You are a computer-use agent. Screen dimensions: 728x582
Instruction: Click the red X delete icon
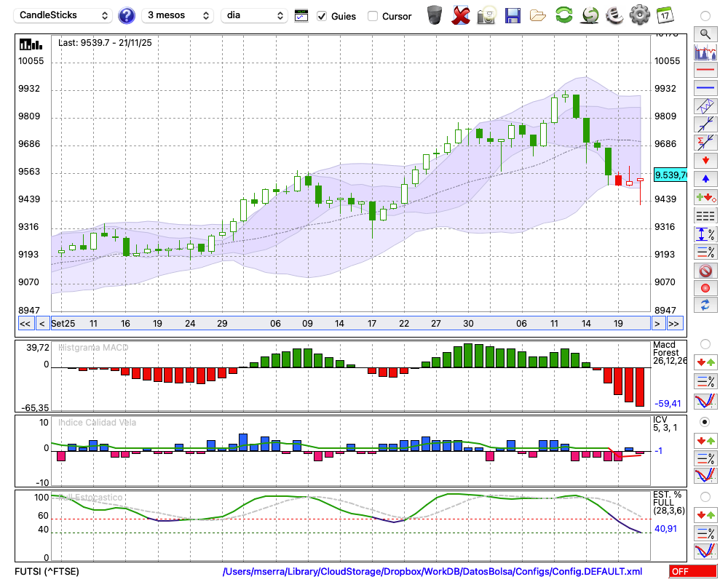point(461,15)
